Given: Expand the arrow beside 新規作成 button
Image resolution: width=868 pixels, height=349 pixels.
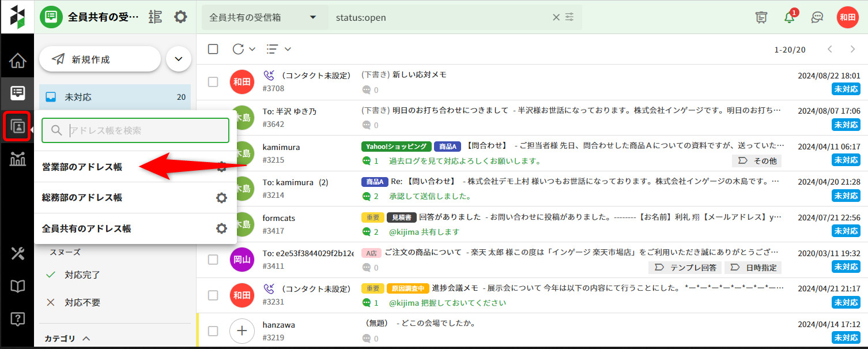Looking at the screenshot, I should click(178, 59).
